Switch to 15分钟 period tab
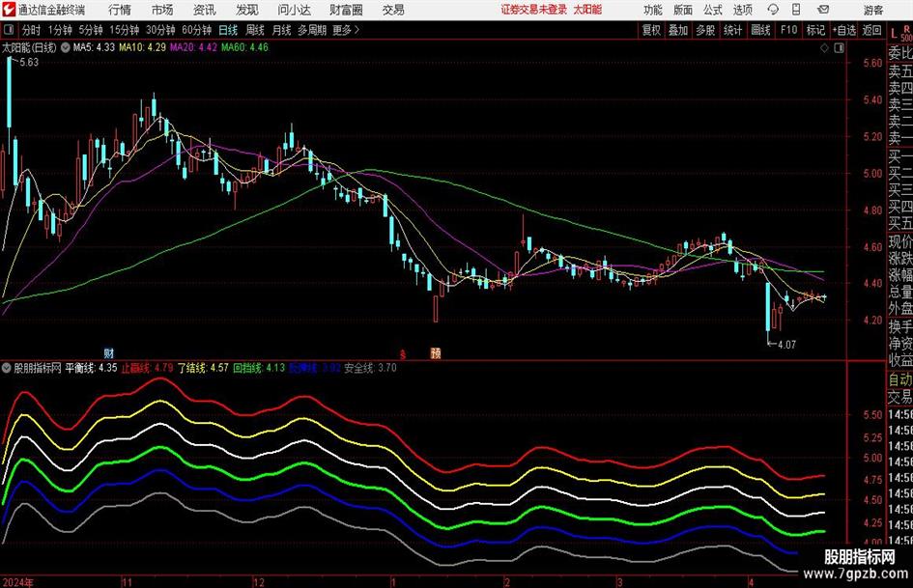The image size is (913, 588). (x=124, y=30)
